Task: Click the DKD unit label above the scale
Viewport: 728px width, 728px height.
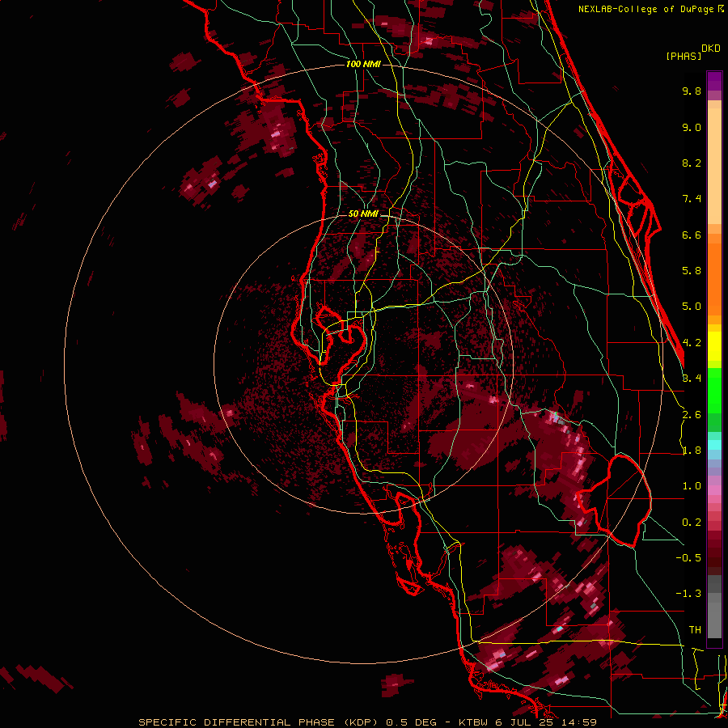Action: click(x=711, y=49)
